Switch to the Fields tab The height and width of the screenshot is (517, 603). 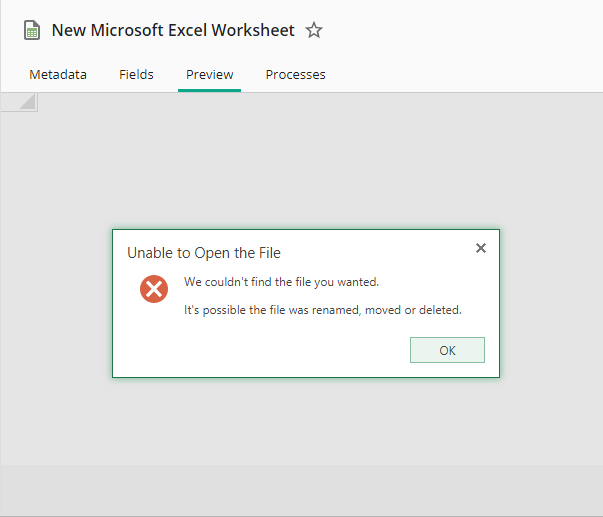pos(136,75)
